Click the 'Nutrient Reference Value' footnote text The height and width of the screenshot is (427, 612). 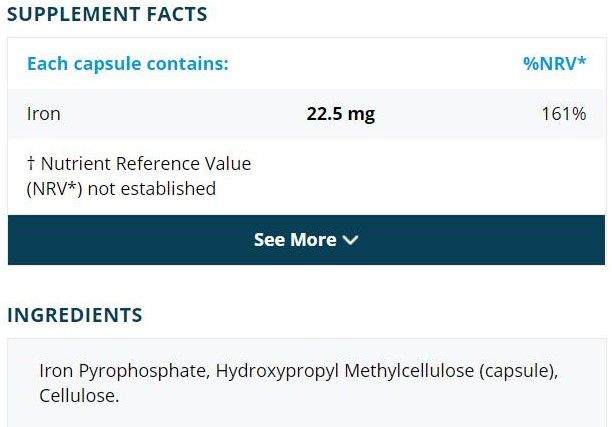pos(146,163)
